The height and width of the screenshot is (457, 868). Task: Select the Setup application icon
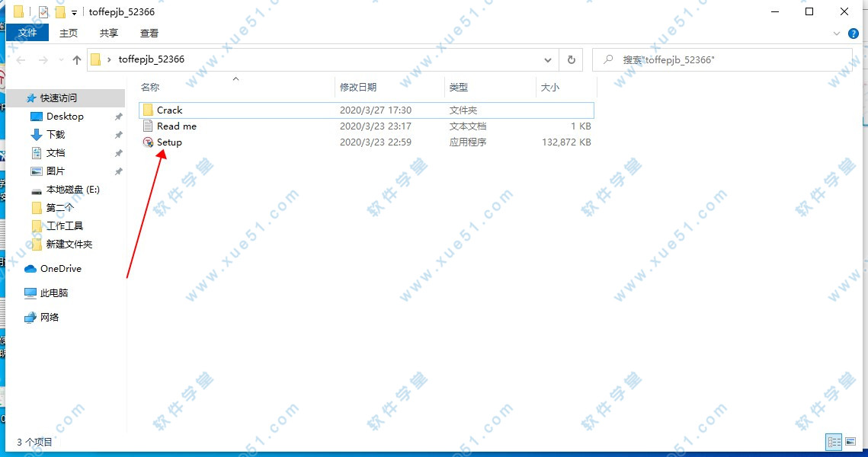[x=148, y=142]
